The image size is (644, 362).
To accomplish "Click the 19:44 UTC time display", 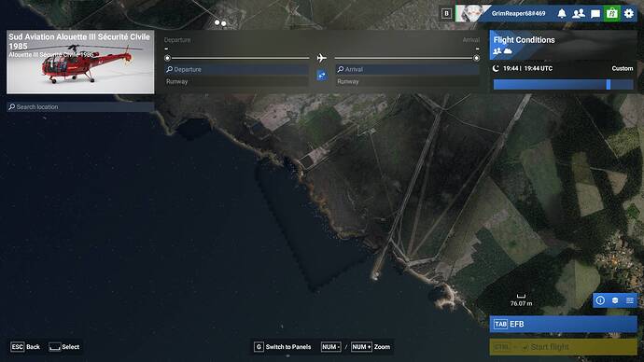I will (527, 68).
